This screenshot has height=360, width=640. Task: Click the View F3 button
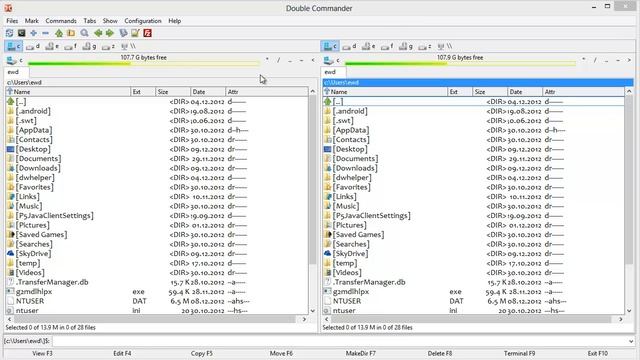(42, 353)
